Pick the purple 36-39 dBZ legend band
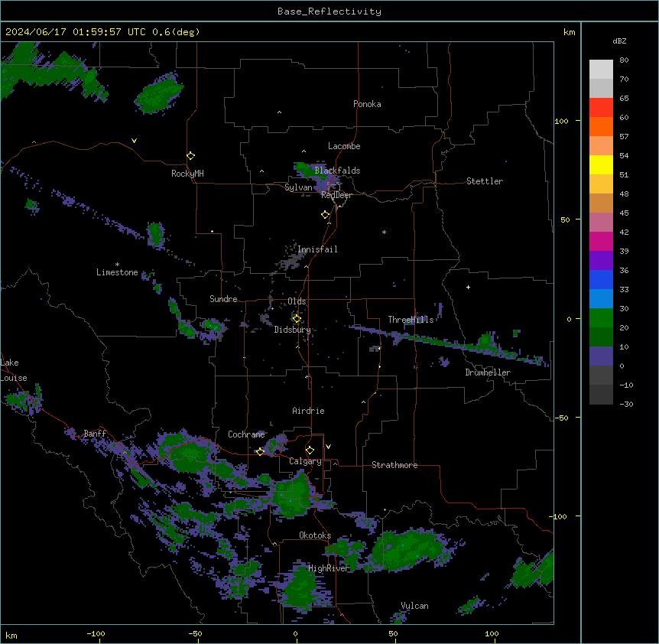 601,261
